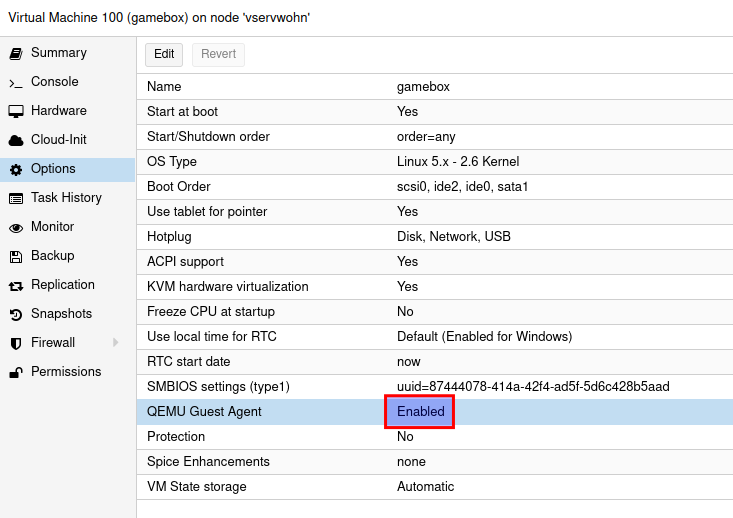Select the QEMU Guest Agent Enabled value
This screenshot has width=733, height=518.
pos(420,412)
